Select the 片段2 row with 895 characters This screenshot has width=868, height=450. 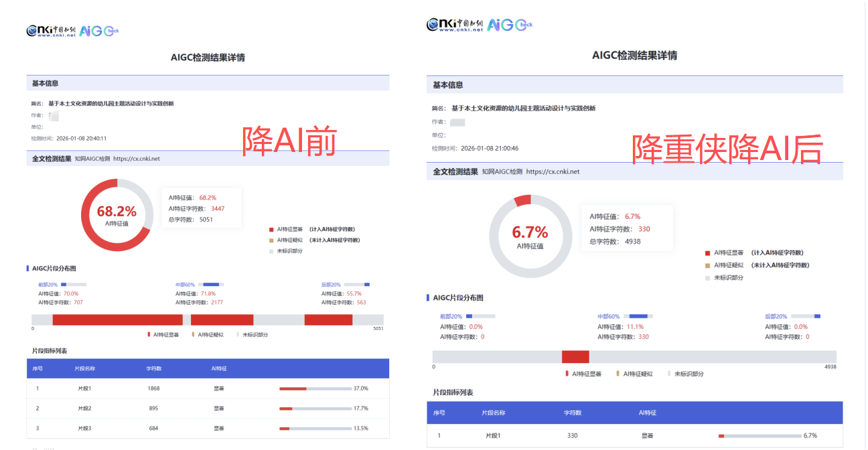[x=208, y=408]
